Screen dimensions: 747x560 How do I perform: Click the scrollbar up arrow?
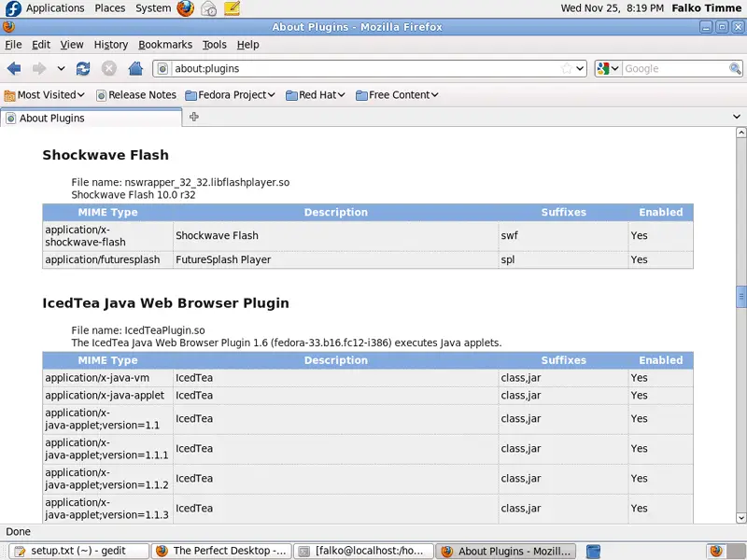[x=740, y=133]
